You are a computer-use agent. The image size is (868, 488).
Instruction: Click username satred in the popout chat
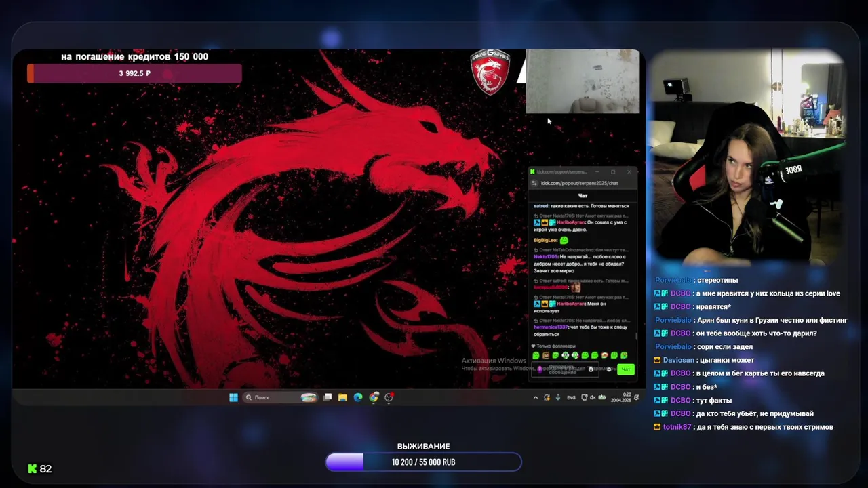coord(540,206)
